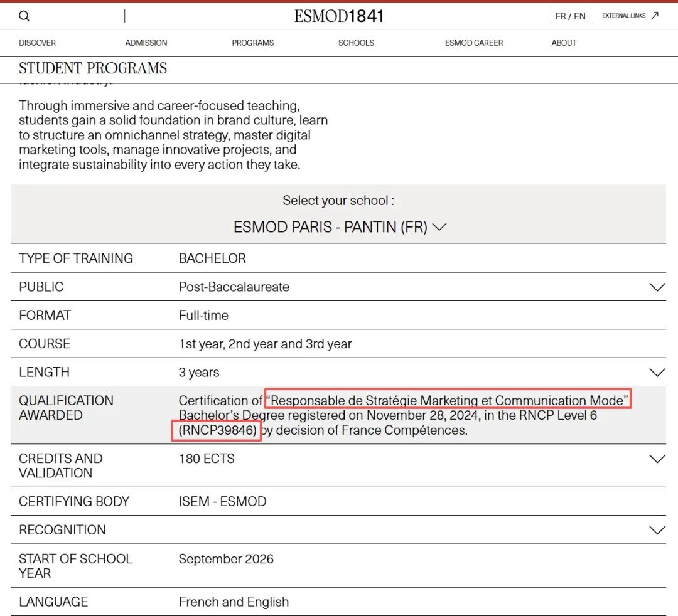The height and width of the screenshot is (616, 678).
Task: Click the 'Recognition' label
Action: point(62,530)
